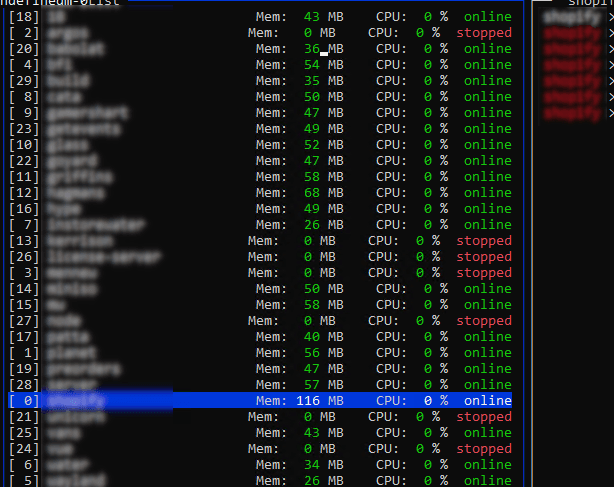Image resolution: width=614 pixels, height=487 pixels.
Task: Select stopped process row [27]
Action: 260,321
